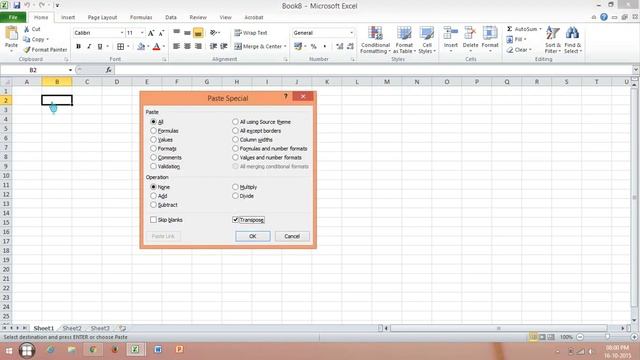Select the Add operation radio

(153, 196)
